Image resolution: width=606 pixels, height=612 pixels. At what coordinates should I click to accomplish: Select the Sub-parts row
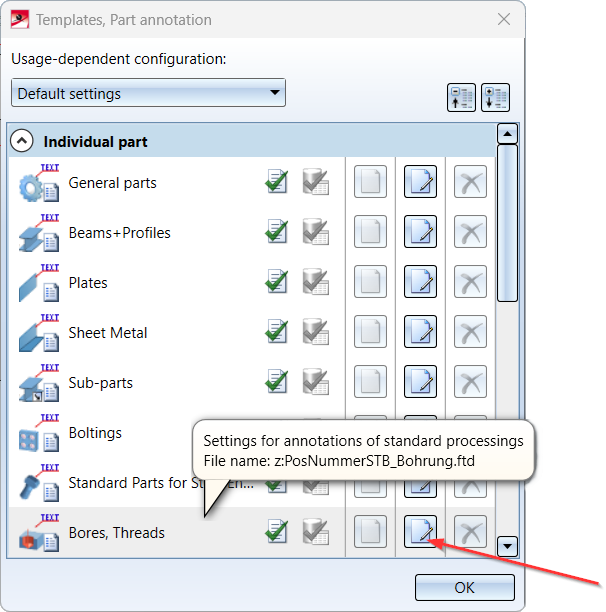[x=252, y=382]
